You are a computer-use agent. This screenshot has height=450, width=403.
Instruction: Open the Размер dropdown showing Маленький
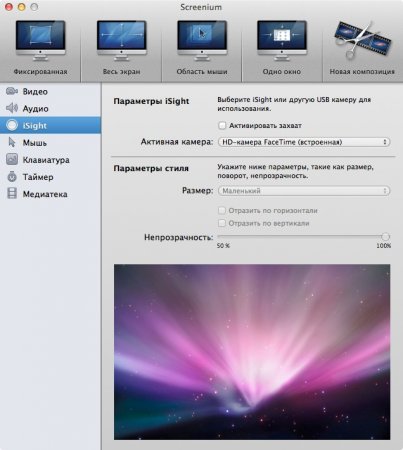click(304, 191)
